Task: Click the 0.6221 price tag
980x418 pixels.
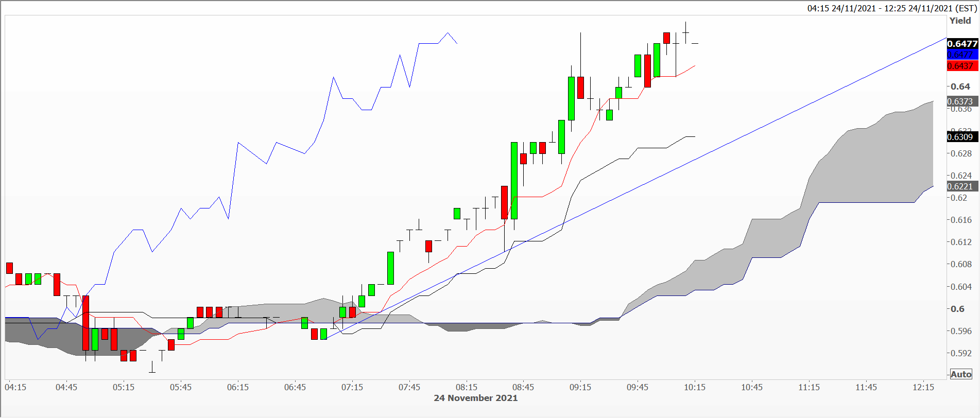Action: 962,186
